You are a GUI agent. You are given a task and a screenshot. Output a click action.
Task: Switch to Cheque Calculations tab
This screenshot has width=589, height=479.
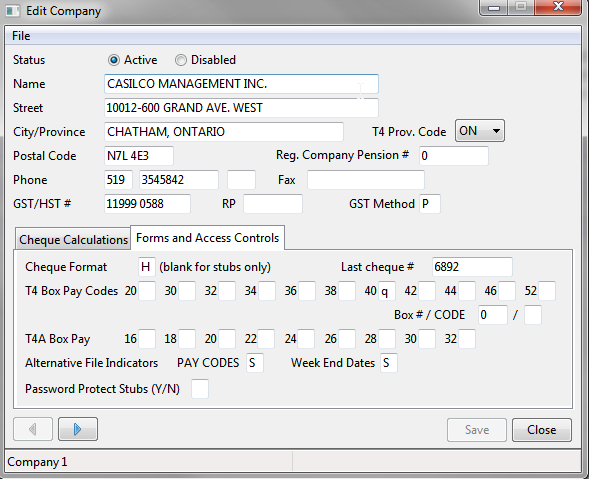coord(73,239)
